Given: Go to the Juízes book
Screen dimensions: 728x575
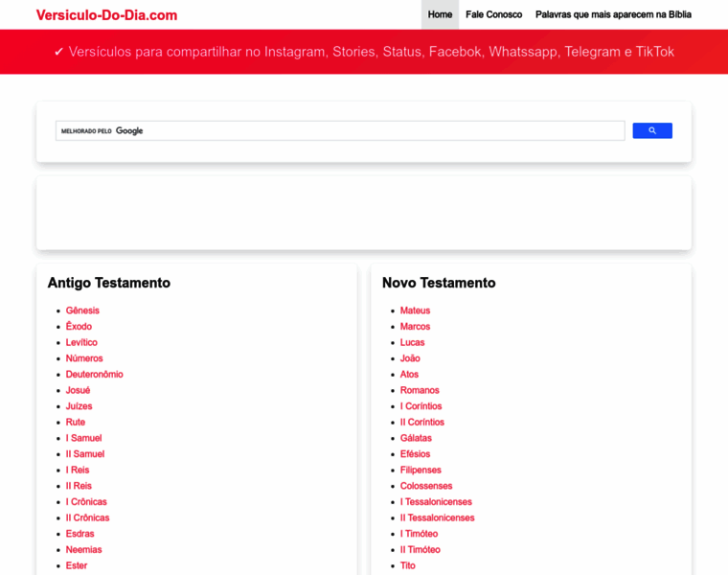Looking at the screenshot, I should [79, 406].
